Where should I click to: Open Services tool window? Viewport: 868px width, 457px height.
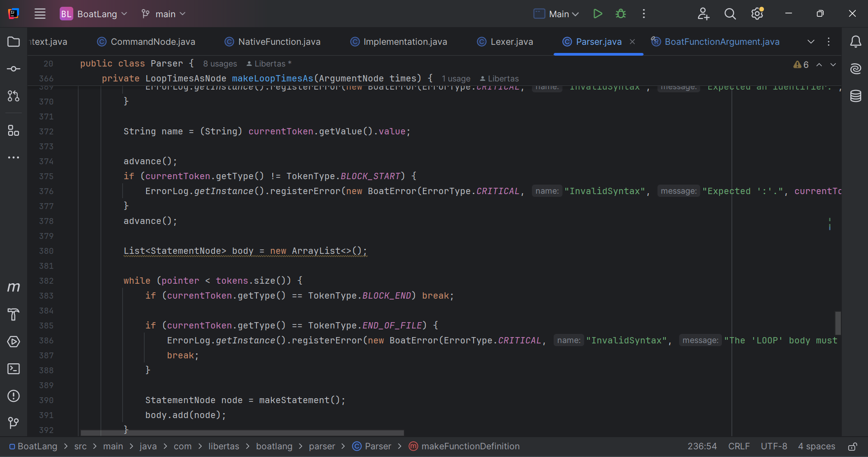point(14,342)
